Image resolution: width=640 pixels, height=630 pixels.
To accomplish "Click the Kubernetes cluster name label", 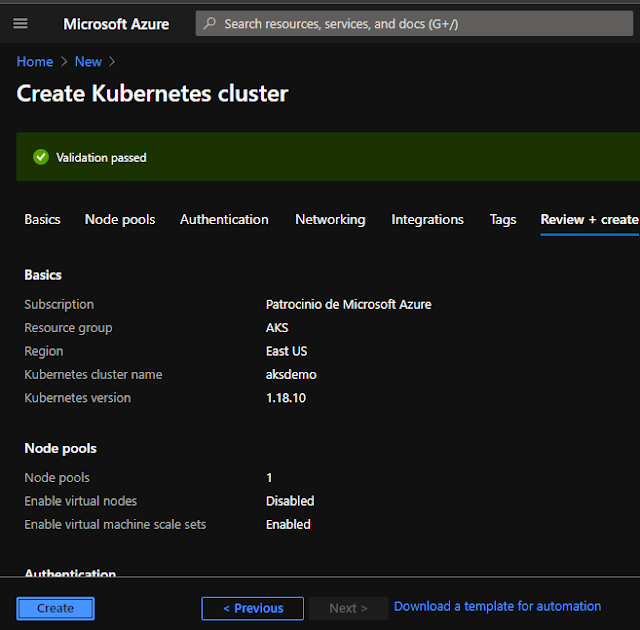I will (93, 374).
